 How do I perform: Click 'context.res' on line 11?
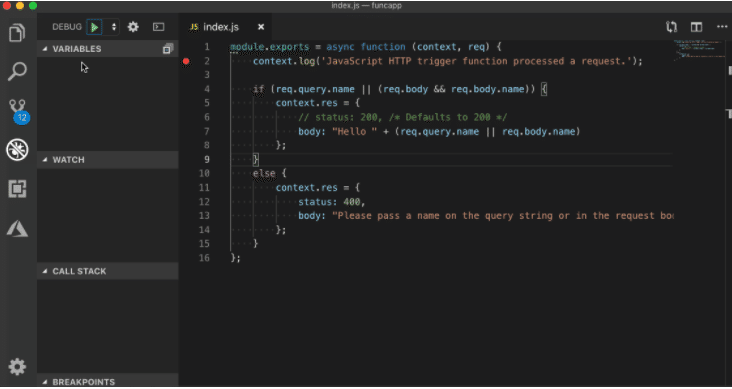point(306,188)
